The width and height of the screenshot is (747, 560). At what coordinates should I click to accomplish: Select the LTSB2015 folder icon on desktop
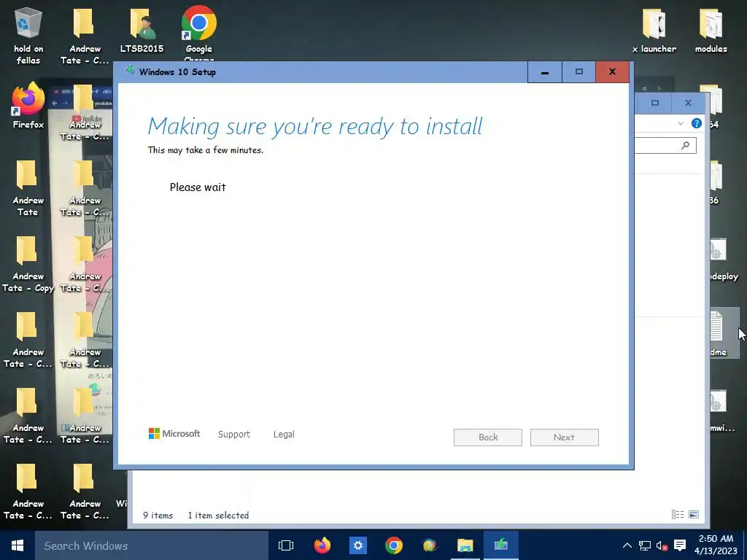[142, 30]
